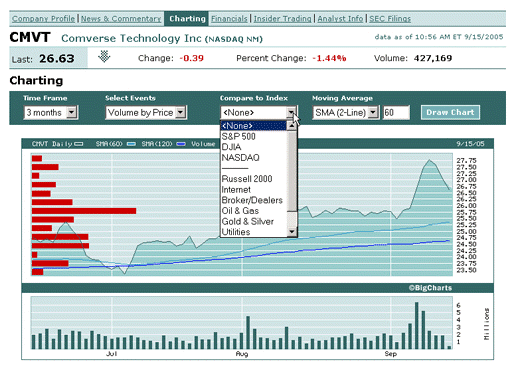
Task: Click the 27.75 price axis label
Action: point(466,160)
